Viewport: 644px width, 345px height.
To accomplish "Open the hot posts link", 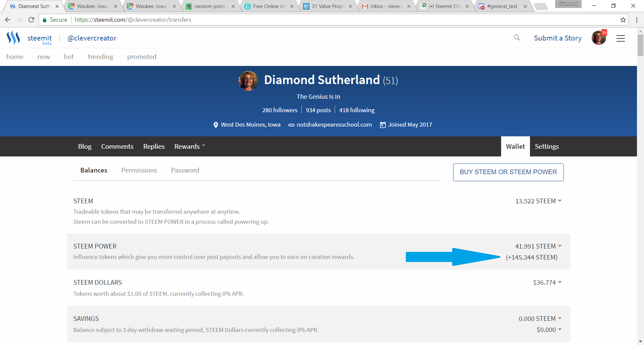I will (x=69, y=57).
